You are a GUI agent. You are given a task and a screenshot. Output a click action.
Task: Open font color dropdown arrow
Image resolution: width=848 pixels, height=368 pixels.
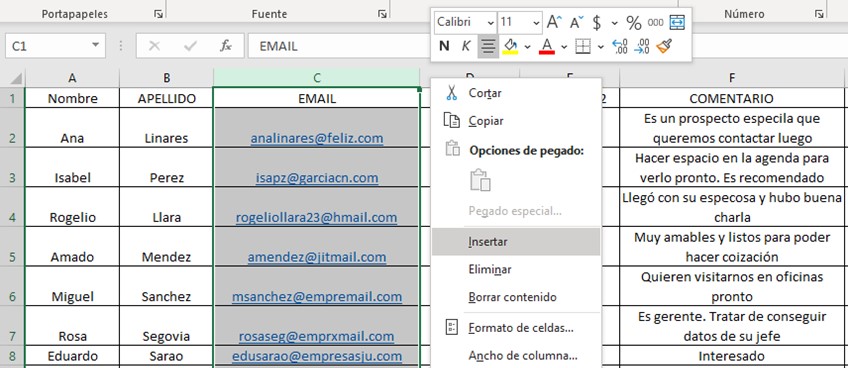[x=564, y=47]
